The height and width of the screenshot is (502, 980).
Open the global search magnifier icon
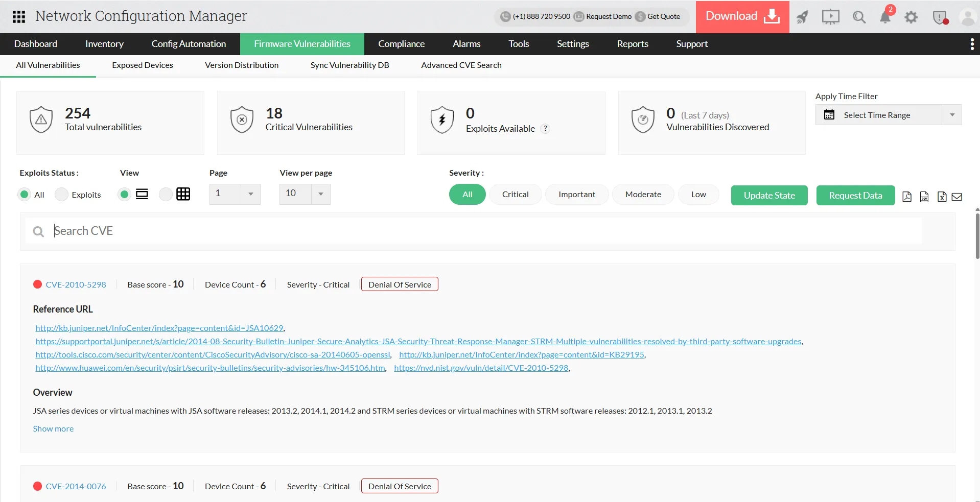click(859, 17)
